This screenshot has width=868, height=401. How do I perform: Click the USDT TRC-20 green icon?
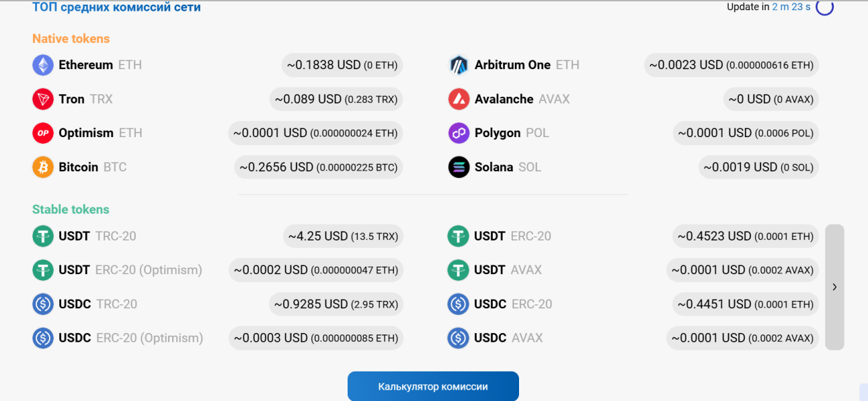click(x=42, y=236)
